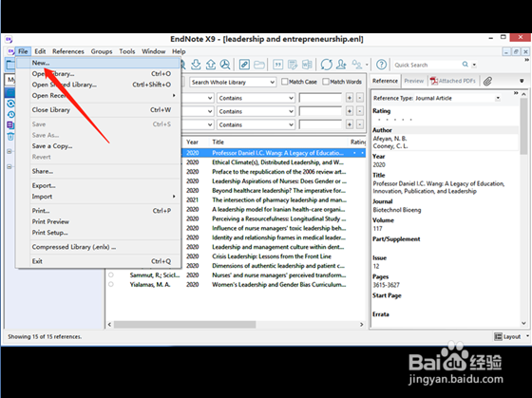Viewport: 532px width, 398px height.
Task: Click plus button on third search row
Action: click(x=350, y=124)
